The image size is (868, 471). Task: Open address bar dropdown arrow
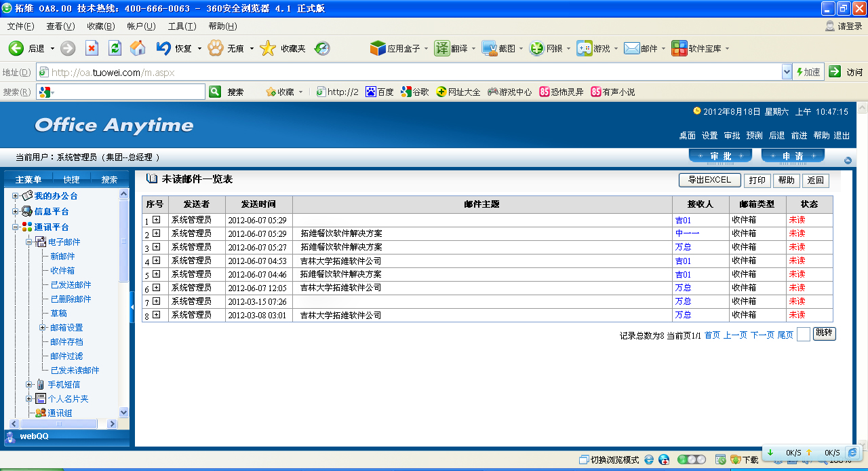[787, 72]
